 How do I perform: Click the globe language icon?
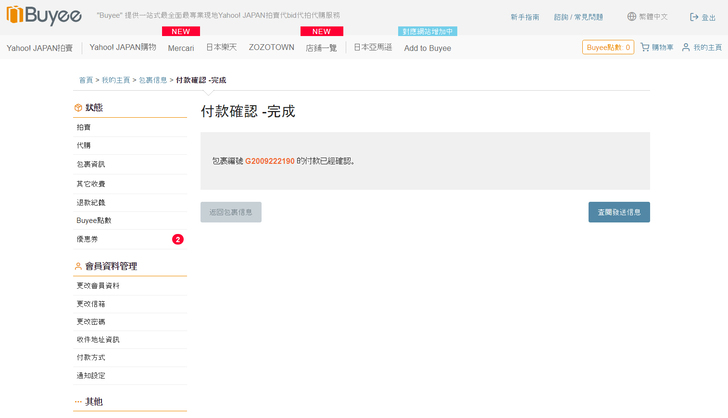(631, 17)
